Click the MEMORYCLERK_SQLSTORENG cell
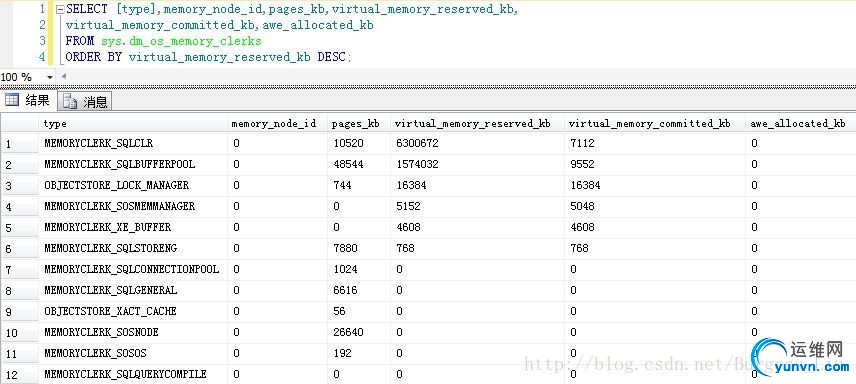The image size is (856, 384). 133,249
